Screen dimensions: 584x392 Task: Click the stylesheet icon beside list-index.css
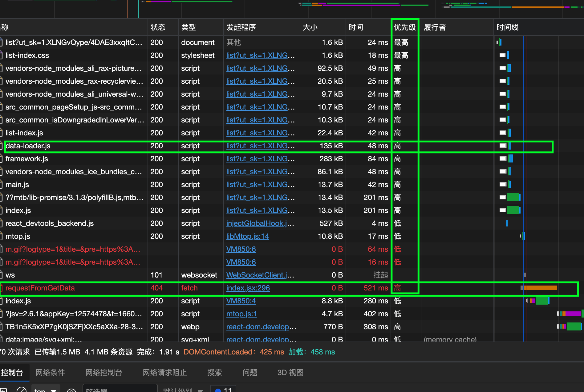coord(2,55)
